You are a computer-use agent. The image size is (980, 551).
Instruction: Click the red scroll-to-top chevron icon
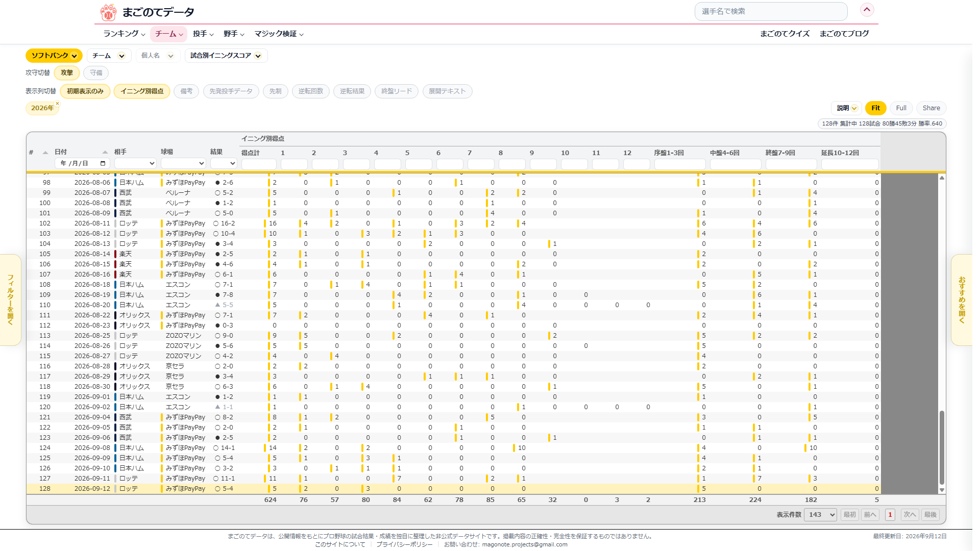click(867, 10)
